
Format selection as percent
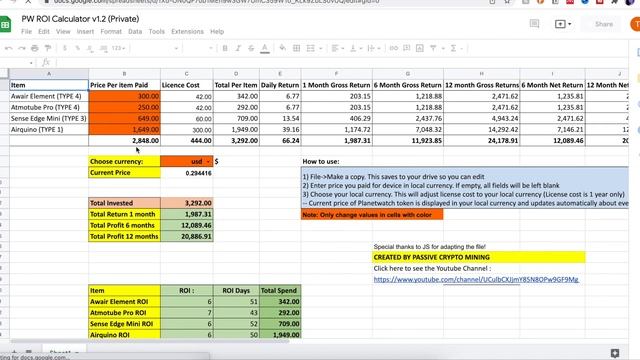77,48
